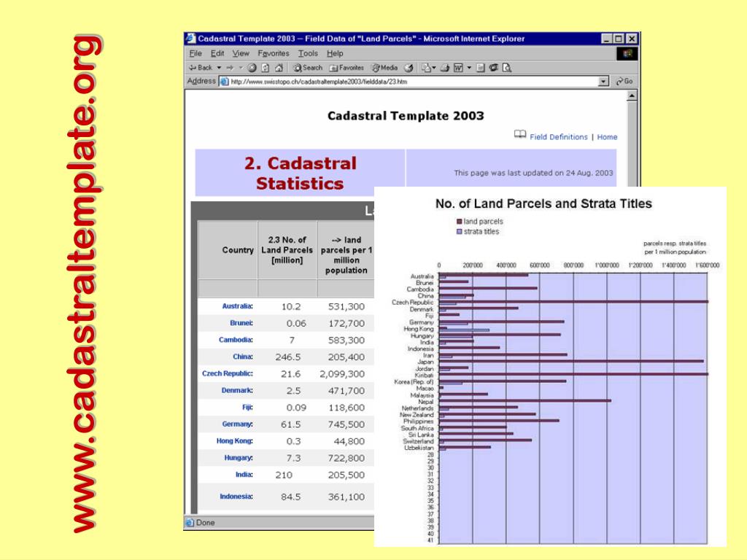
Task: Click the Forward arrow button
Action: click(230, 68)
